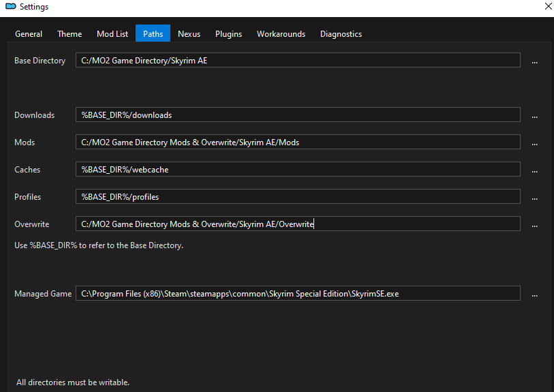Close the Settings window
The image size is (554, 392).
point(548,6)
